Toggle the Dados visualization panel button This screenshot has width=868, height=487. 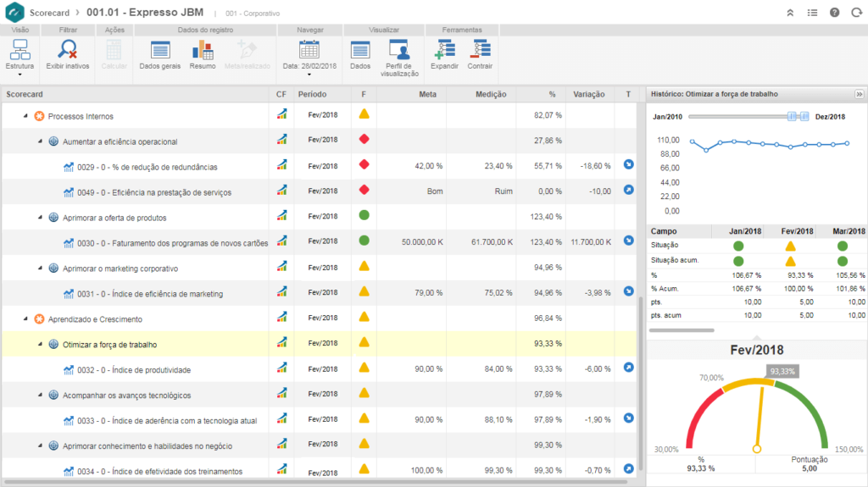pos(360,49)
